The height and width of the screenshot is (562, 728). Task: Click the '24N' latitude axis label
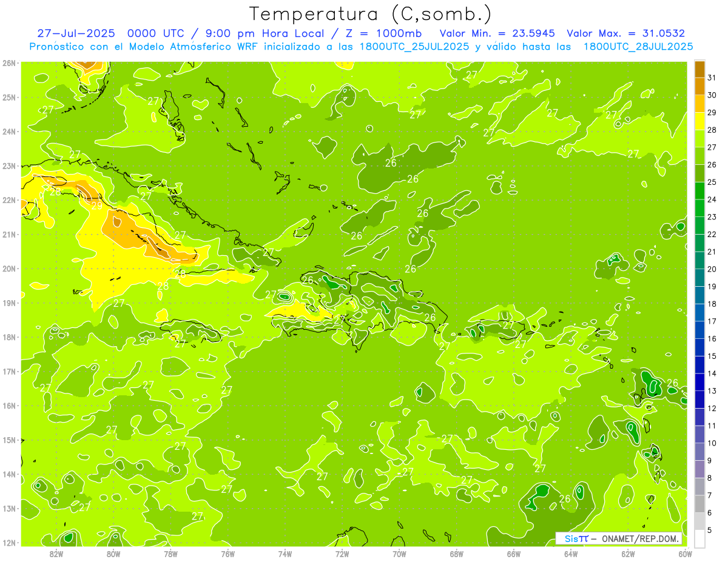pos(10,132)
